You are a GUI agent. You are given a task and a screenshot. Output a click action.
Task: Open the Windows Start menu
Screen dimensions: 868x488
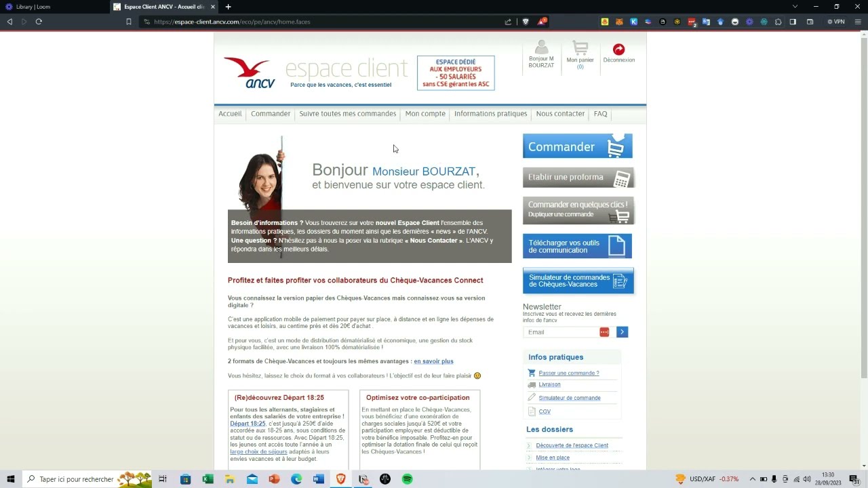pyautogui.click(x=11, y=479)
